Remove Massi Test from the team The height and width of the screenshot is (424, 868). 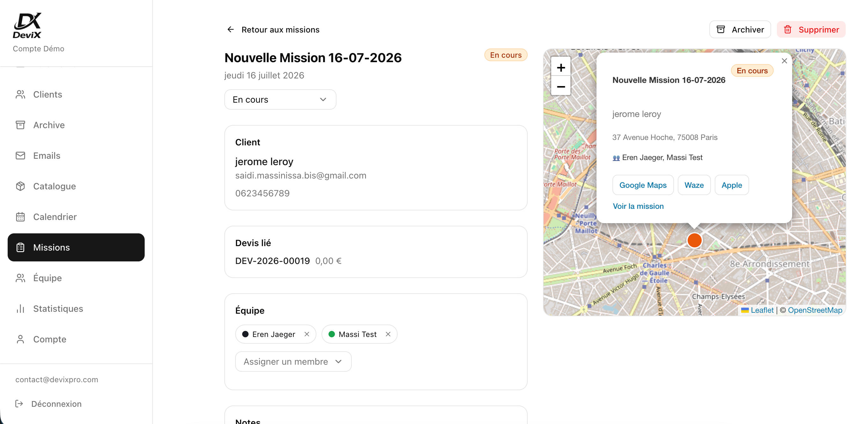388,334
